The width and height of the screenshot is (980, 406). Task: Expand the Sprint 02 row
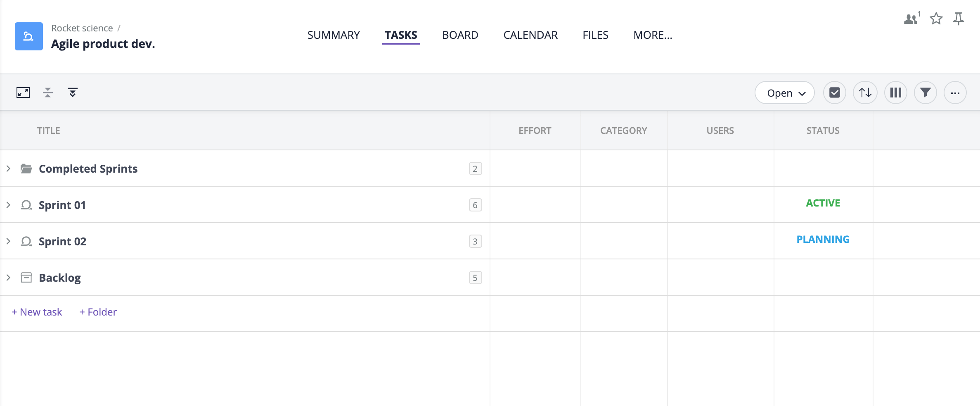[8, 241]
